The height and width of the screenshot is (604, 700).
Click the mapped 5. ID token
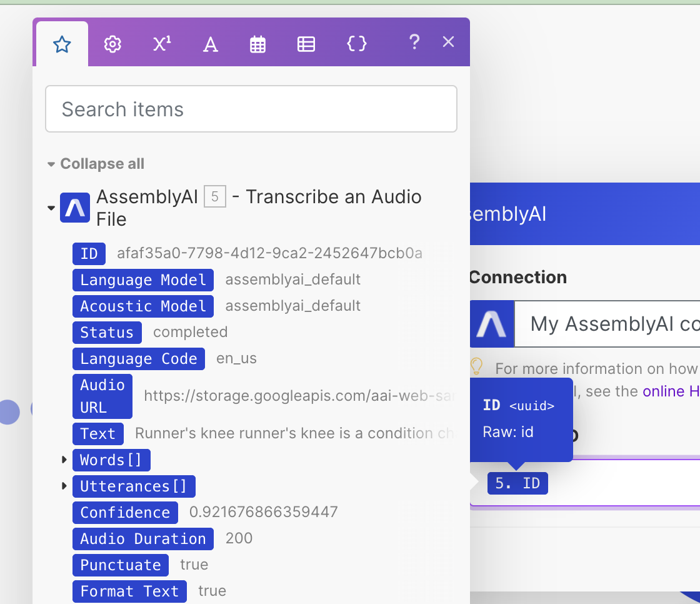coord(517,483)
